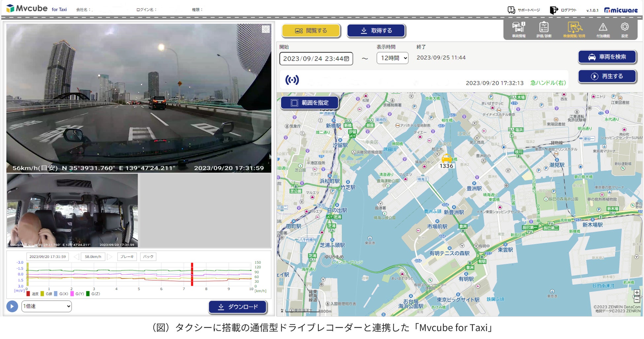Click the 浜松町駅 station label on map

tap(330, 181)
